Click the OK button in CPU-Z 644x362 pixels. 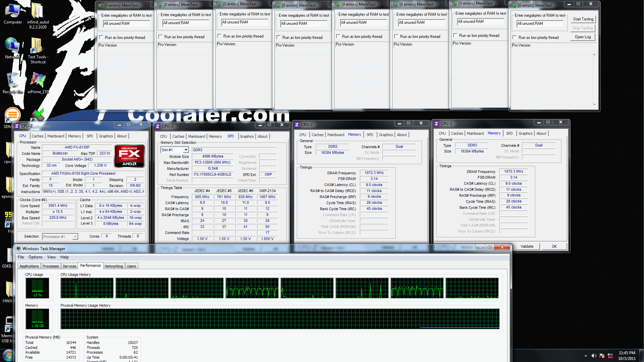coord(554,246)
